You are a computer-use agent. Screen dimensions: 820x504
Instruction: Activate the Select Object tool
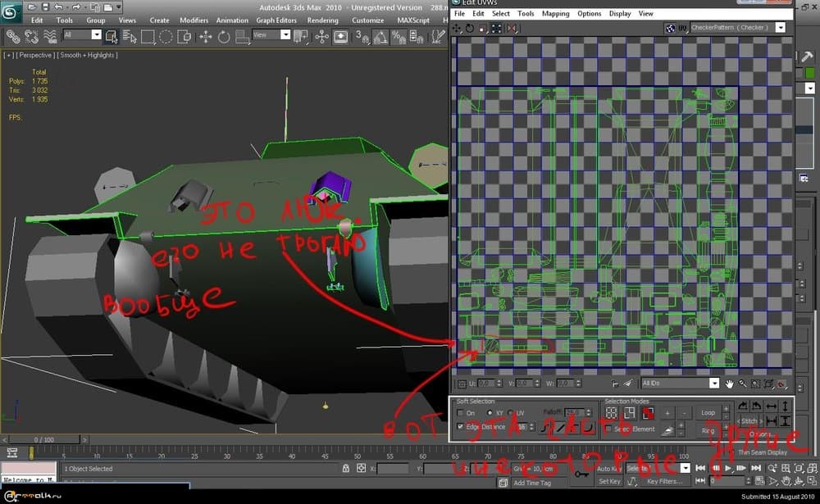point(110,36)
